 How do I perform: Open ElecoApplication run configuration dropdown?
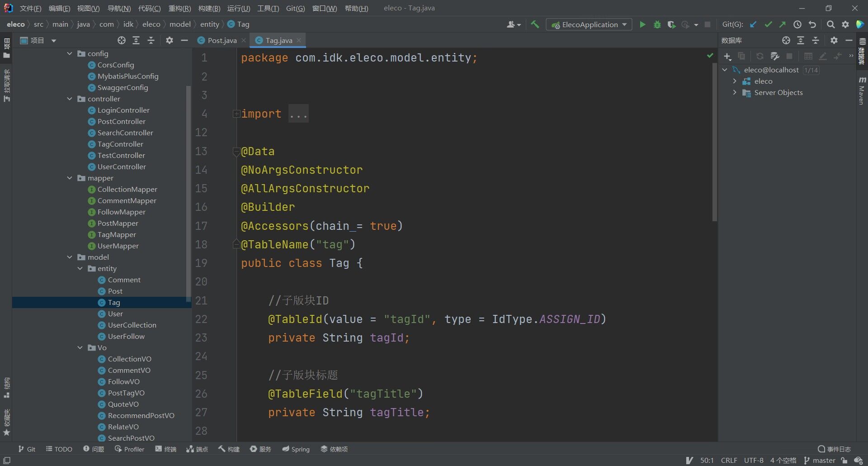[589, 24]
